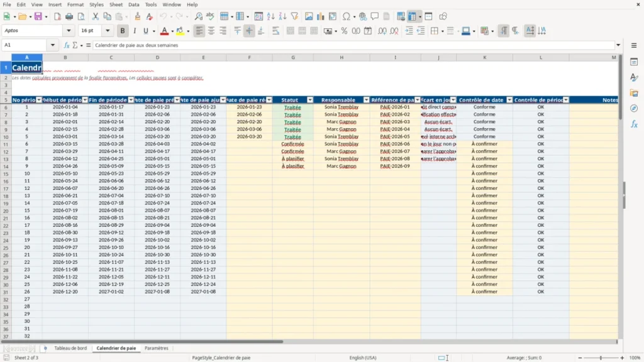Select cell containing PAIE-2026-06
This screenshot has width=644, height=362.
tap(395, 144)
